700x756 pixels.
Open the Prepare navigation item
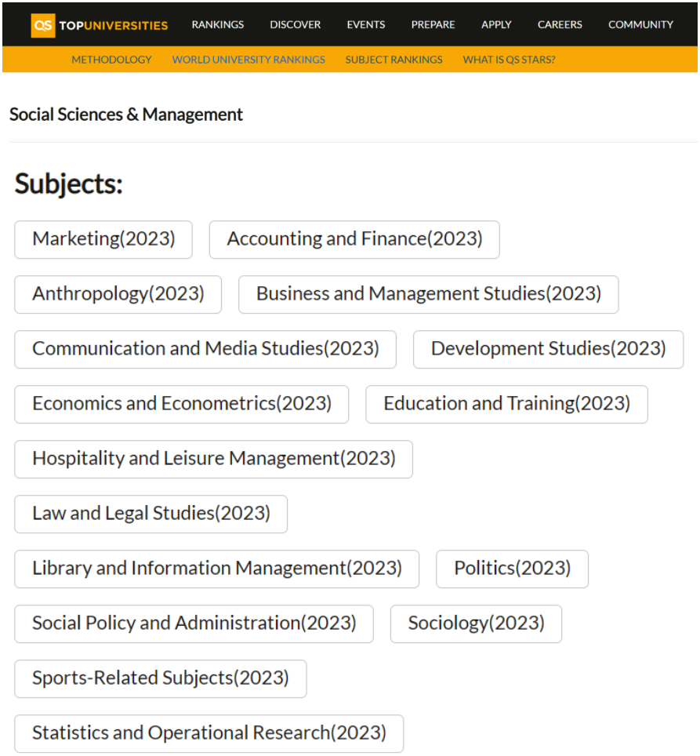pyautogui.click(x=433, y=25)
